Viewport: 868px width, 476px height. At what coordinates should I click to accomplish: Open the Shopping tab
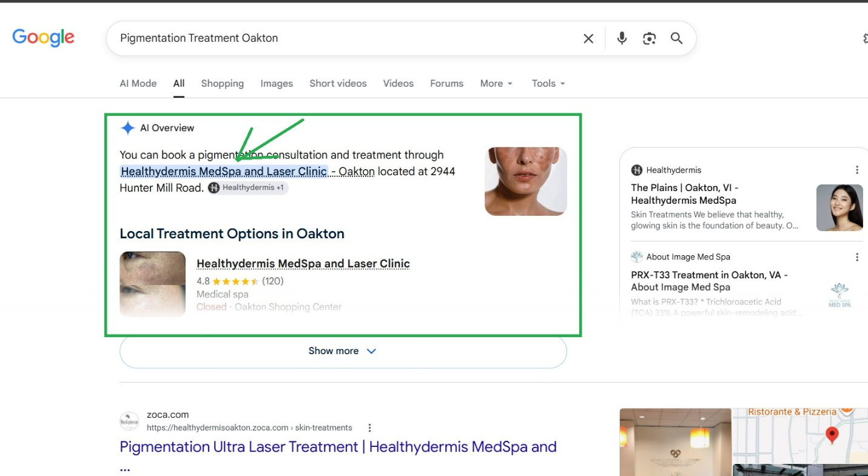(x=223, y=84)
